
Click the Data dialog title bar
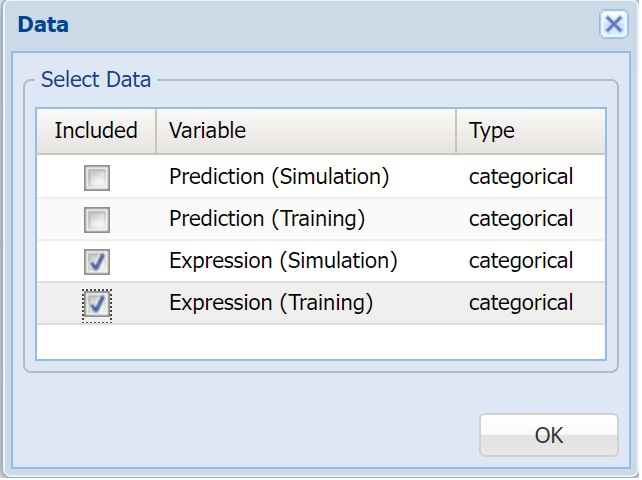point(300,25)
